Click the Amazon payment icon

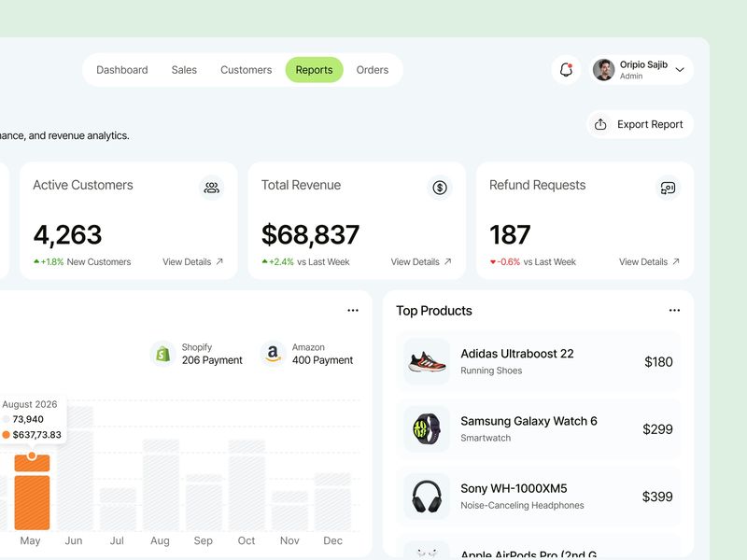pyautogui.click(x=275, y=353)
